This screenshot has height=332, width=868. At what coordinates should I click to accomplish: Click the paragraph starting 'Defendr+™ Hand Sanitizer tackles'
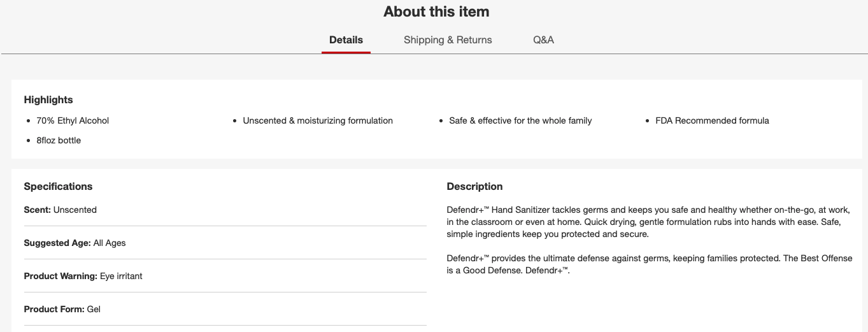point(648,222)
